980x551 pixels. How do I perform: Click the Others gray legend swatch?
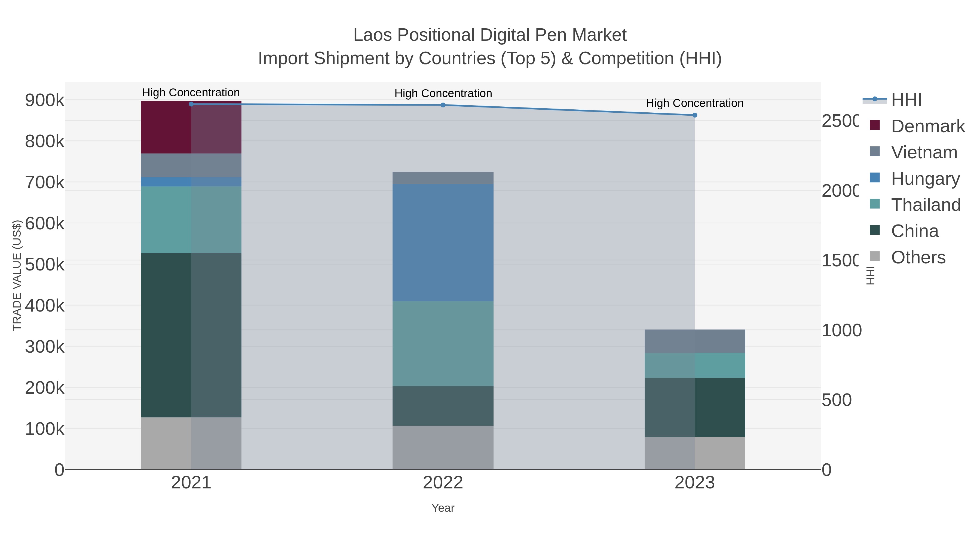(x=875, y=256)
